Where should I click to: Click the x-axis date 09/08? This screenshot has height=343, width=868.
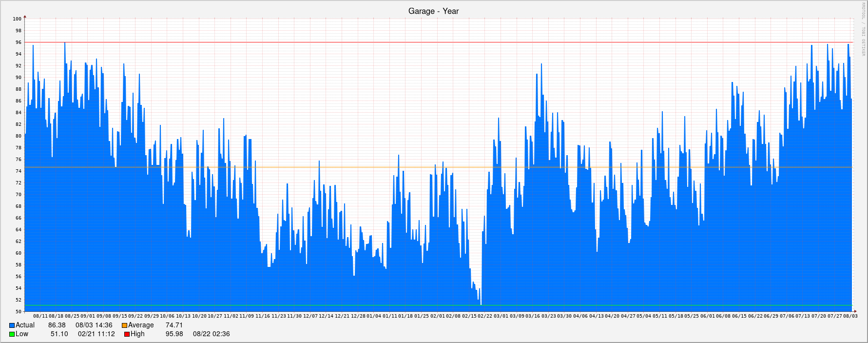pyautogui.click(x=104, y=316)
